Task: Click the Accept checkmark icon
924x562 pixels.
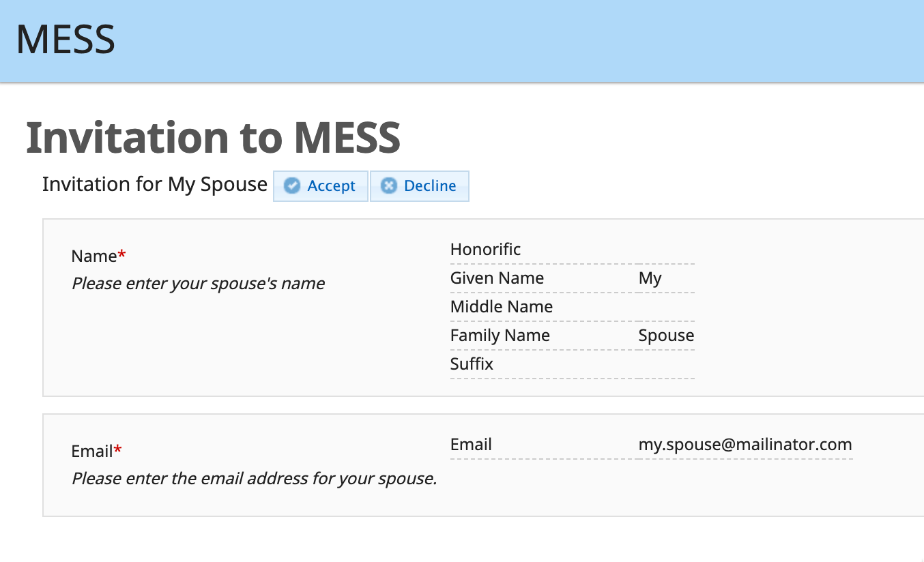Action: pyautogui.click(x=292, y=186)
